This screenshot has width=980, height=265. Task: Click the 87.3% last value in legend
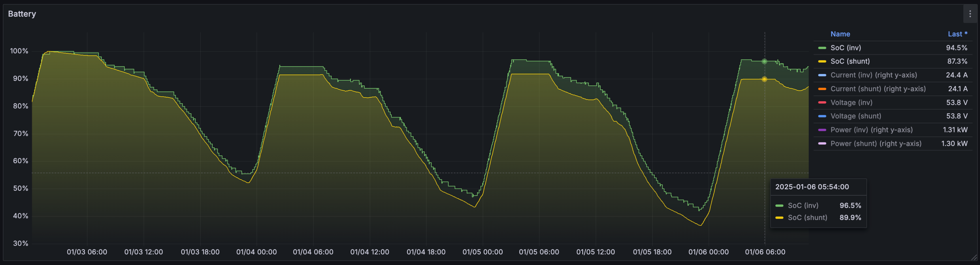tap(957, 62)
